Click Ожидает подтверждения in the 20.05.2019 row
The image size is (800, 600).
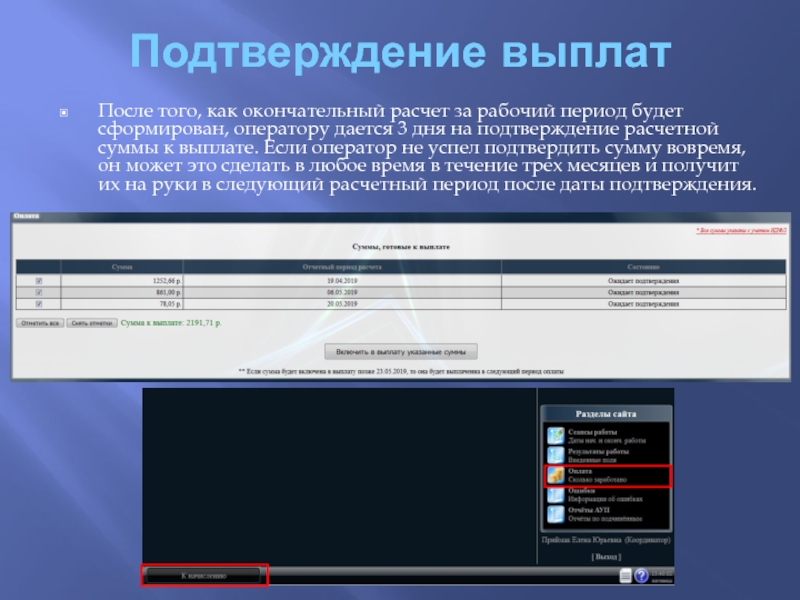point(643,304)
